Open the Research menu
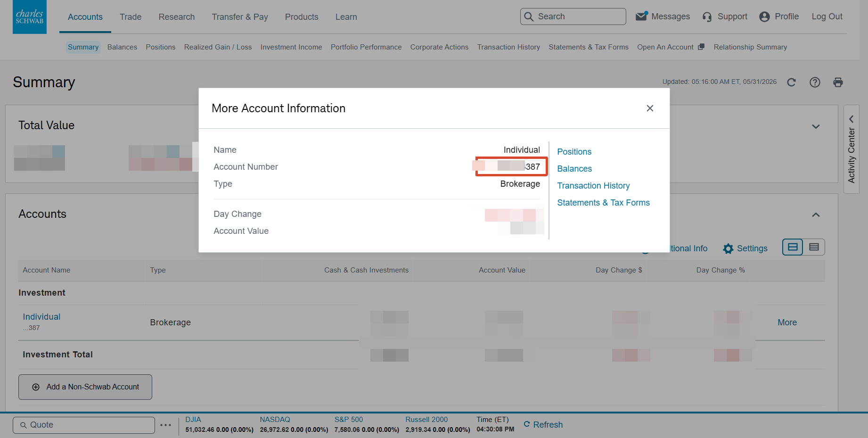The width and height of the screenshot is (868, 438). 177,17
